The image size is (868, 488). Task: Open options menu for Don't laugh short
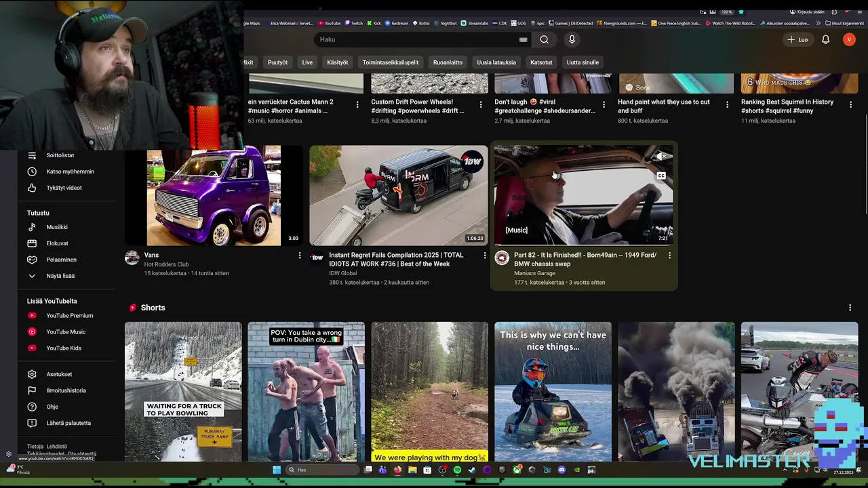click(604, 104)
